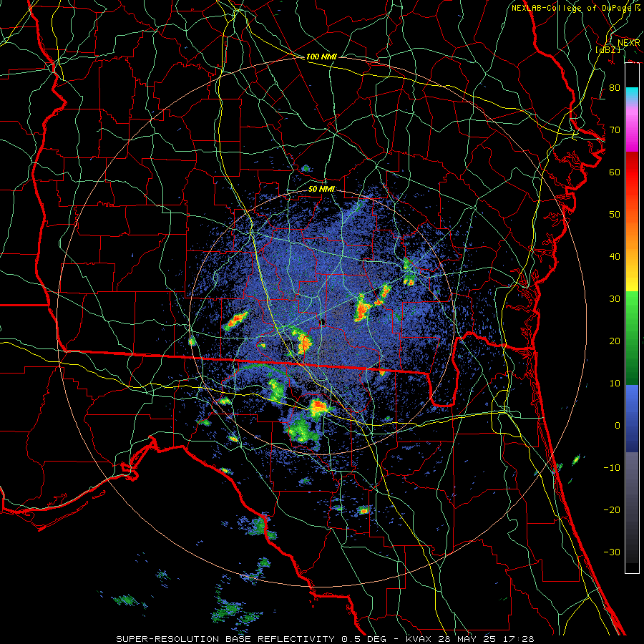Viewport: 644px width, 644px height.
Task: Click the 40 value on the dBZ scale
Action: click(615, 257)
